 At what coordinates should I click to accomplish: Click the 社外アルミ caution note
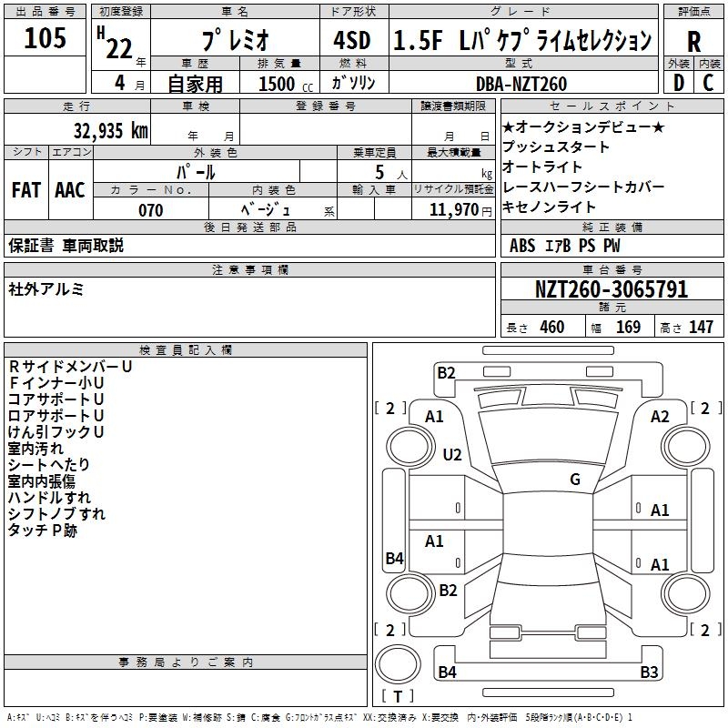coord(46,288)
